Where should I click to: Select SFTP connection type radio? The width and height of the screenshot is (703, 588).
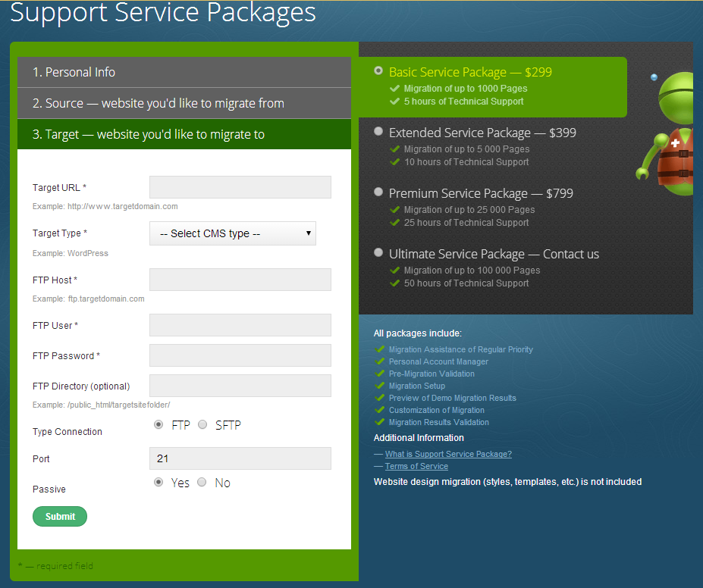point(202,424)
